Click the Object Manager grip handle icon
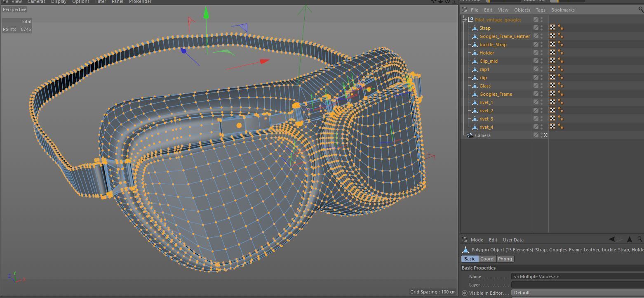This screenshot has height=298, width=644. [x=465, y=10]
